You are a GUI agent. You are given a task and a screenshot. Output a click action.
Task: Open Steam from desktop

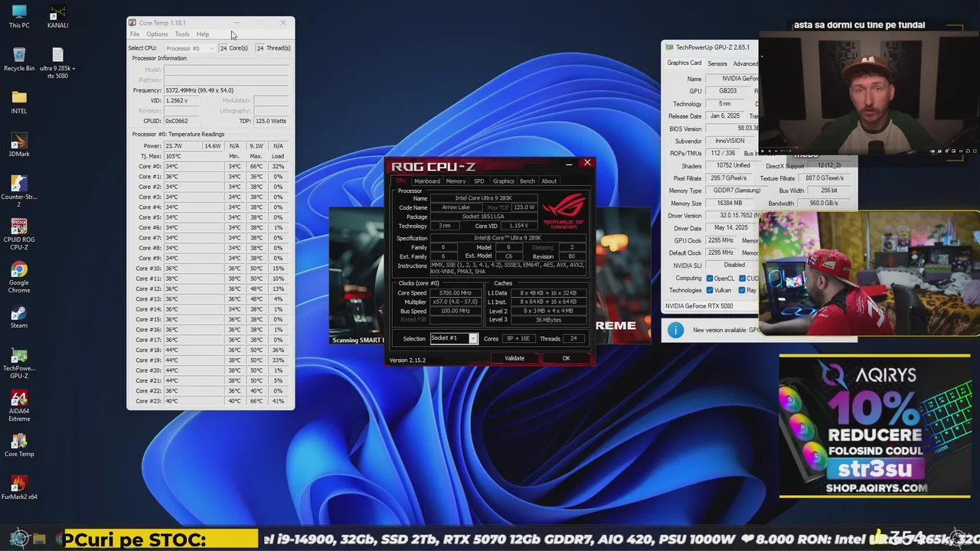pos(19,316)
